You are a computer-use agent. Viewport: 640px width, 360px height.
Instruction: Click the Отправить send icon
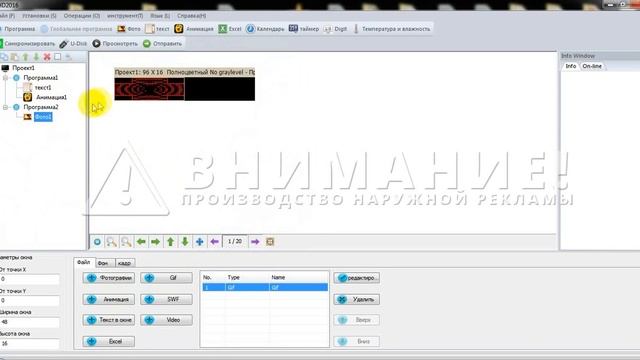click(x=147, y=44)
